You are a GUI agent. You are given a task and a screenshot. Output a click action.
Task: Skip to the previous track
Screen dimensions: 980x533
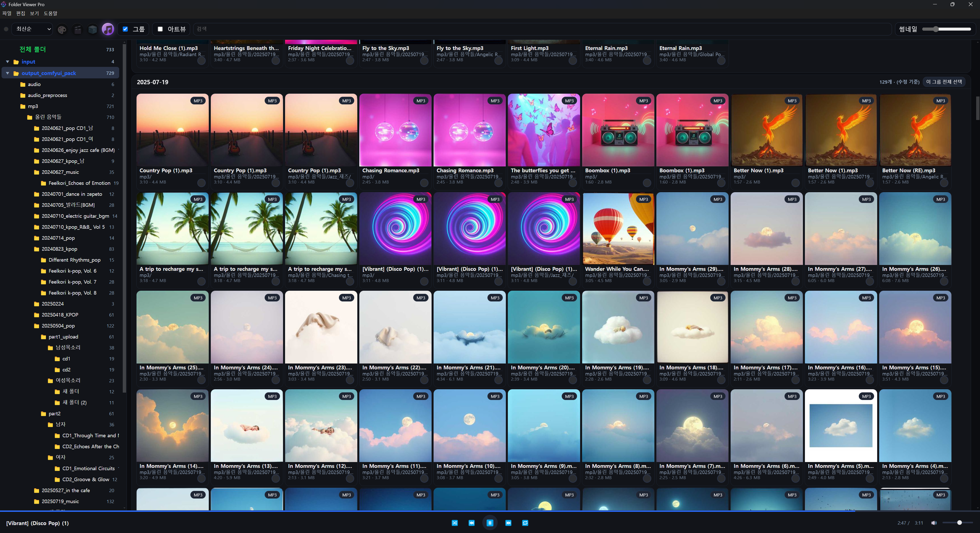point(471,523)
